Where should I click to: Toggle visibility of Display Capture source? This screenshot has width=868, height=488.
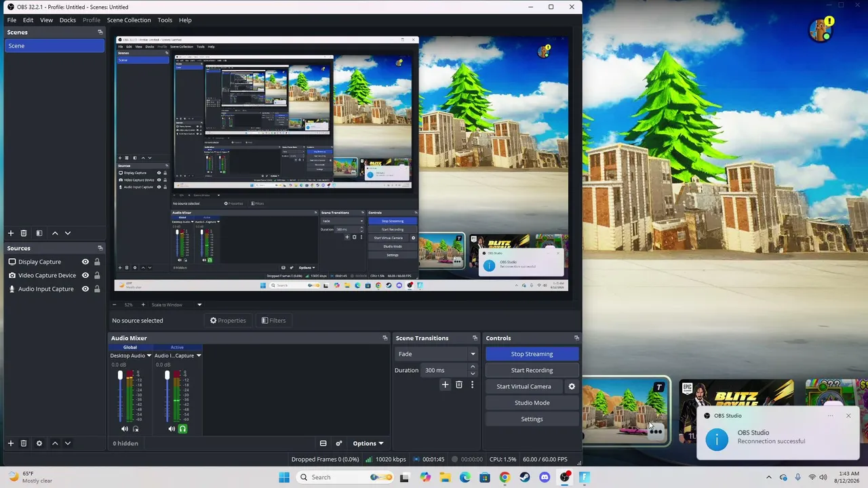(85, 262)
